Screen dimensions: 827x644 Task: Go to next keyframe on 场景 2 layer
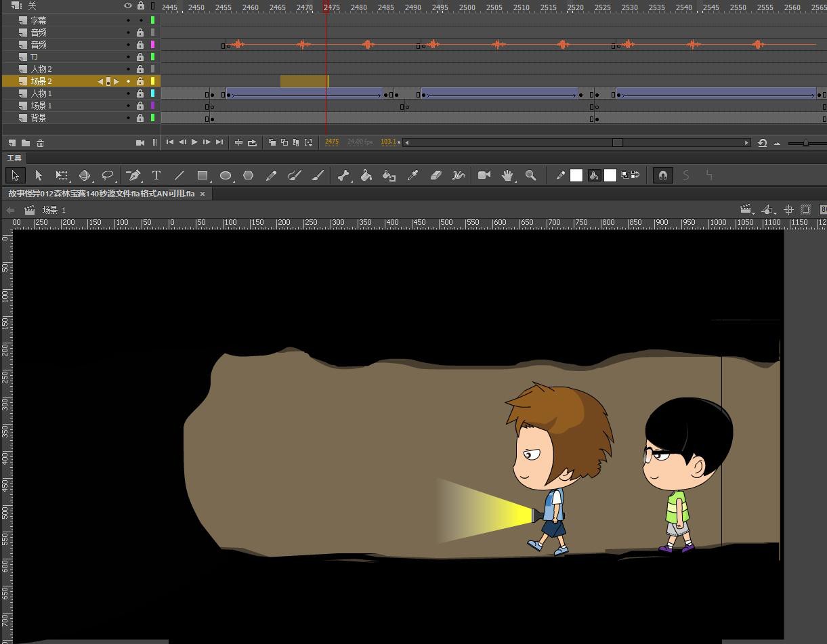(116, 81)
